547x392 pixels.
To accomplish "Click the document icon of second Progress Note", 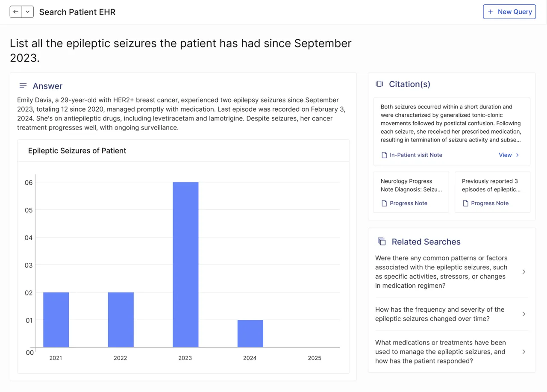I will point(465,203).
